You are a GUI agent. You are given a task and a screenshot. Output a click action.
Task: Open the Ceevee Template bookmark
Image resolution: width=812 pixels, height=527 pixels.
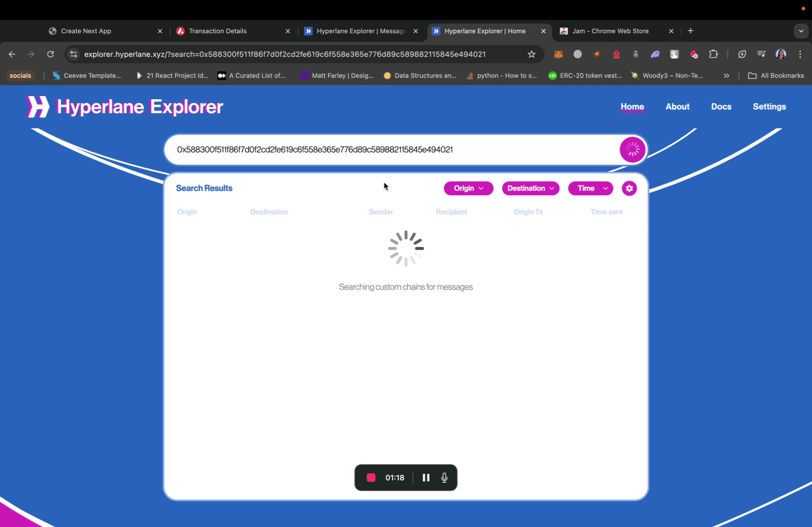(x=86, y=76)
